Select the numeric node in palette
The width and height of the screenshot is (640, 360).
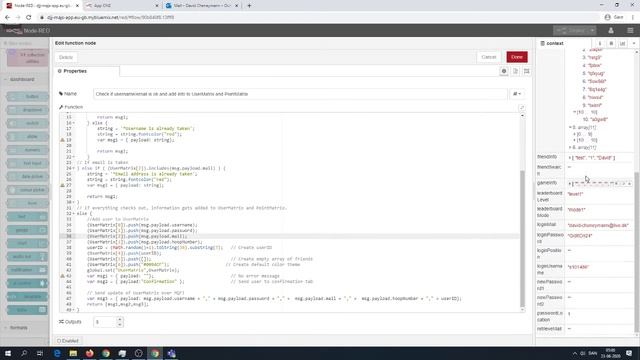[x=27, y=150]
